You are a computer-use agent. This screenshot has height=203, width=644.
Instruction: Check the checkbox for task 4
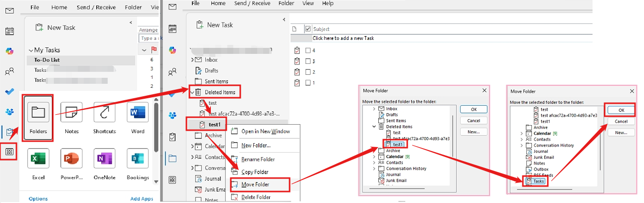point(308,50)
